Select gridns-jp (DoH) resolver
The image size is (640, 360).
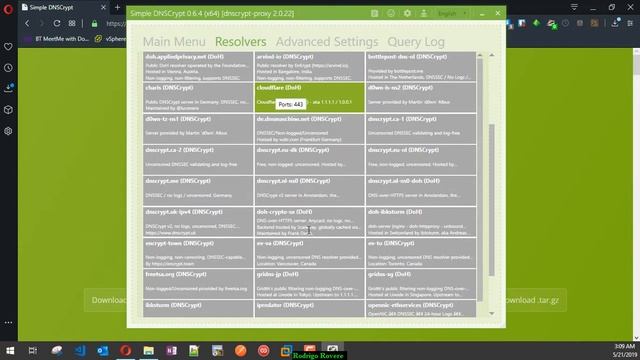pyautogui.click(x=309, y=284)
